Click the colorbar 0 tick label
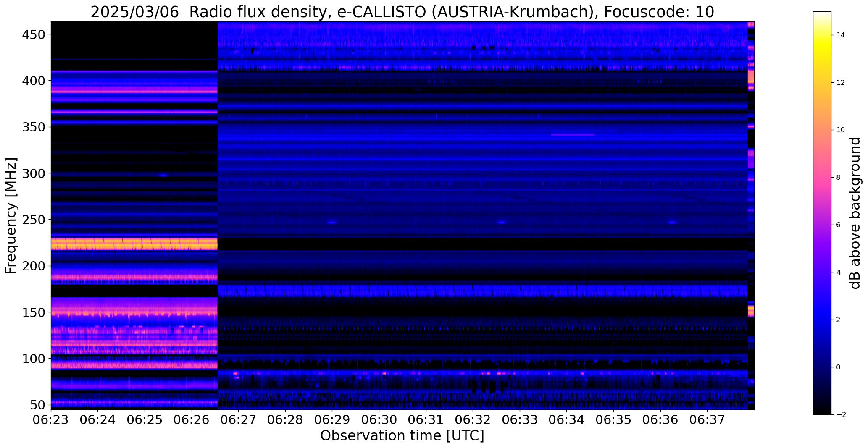Screen dimensions: 868x448 pos(839,367)
